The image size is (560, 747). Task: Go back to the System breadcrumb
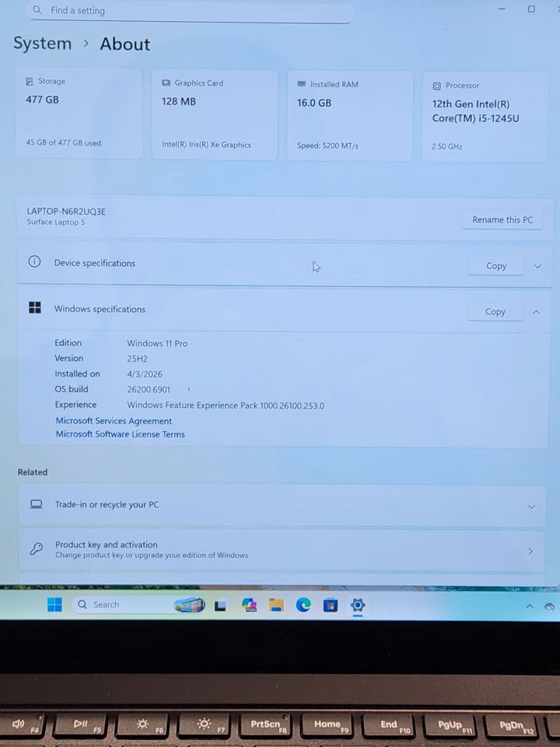coord(42,44)
